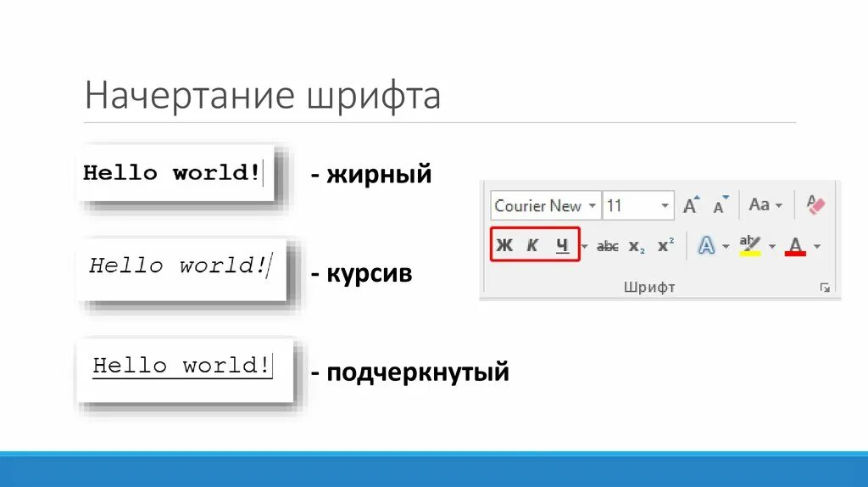Toggle subscript x₂ formatting
868x487 pixels.
[x=637, y=246]
